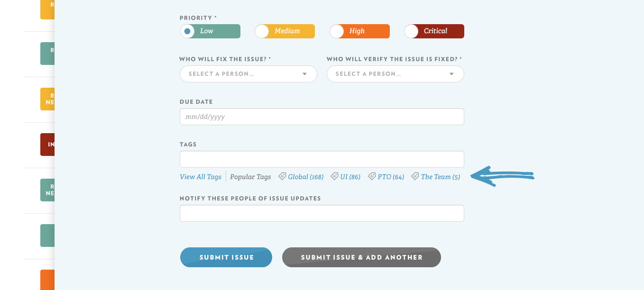
Task: Click Submit Issue & Add Another
Action: point(361,257)
